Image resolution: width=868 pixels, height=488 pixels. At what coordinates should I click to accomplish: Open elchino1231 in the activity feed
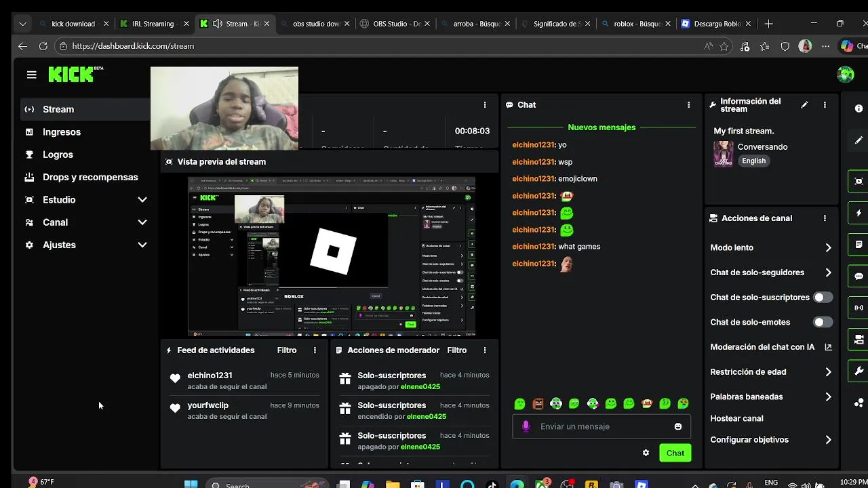[210, 375]
